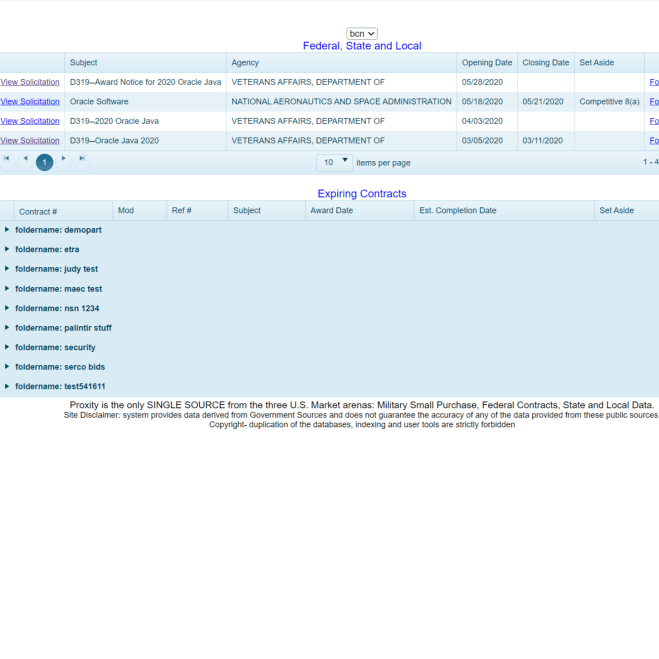Viewport: 659px width, 659px height.
Task: Select page 1 in pager
Action: [45, 162]
